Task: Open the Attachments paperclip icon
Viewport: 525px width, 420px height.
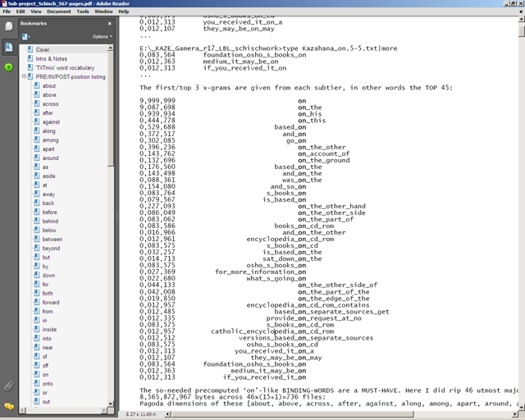Action: (9, 386)
